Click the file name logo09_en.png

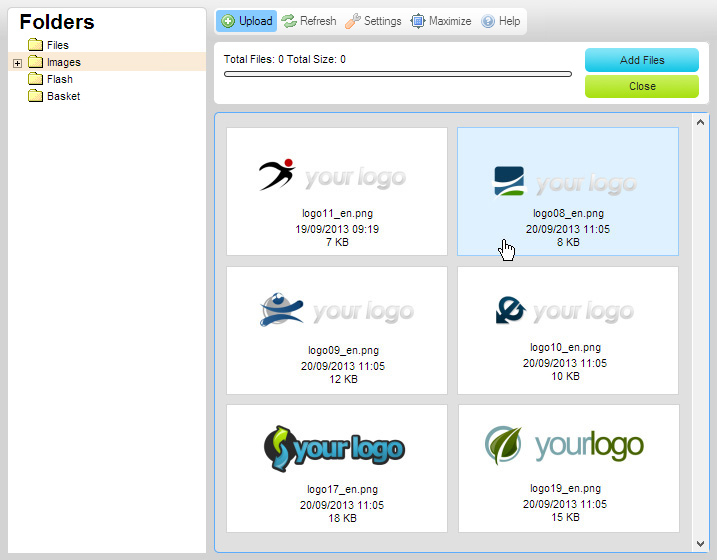pos(343,351)
